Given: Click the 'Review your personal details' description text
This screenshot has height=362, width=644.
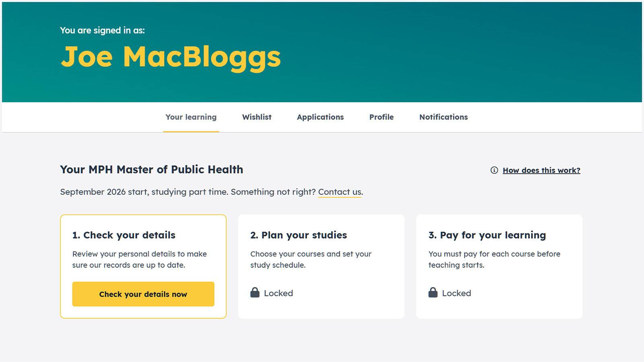Looking at the screenshot, I should 139,259.
